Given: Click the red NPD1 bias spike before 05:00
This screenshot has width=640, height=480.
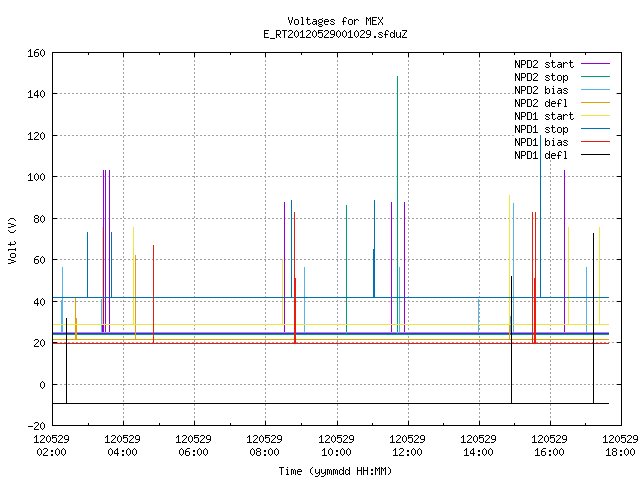Looking at the screenshot, I should tap(153, 294).
